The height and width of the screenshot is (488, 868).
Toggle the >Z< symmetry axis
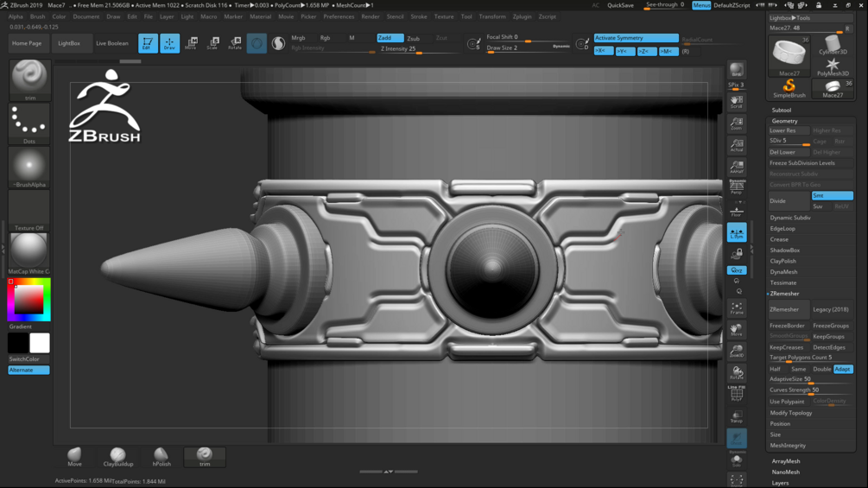point(646,51)
